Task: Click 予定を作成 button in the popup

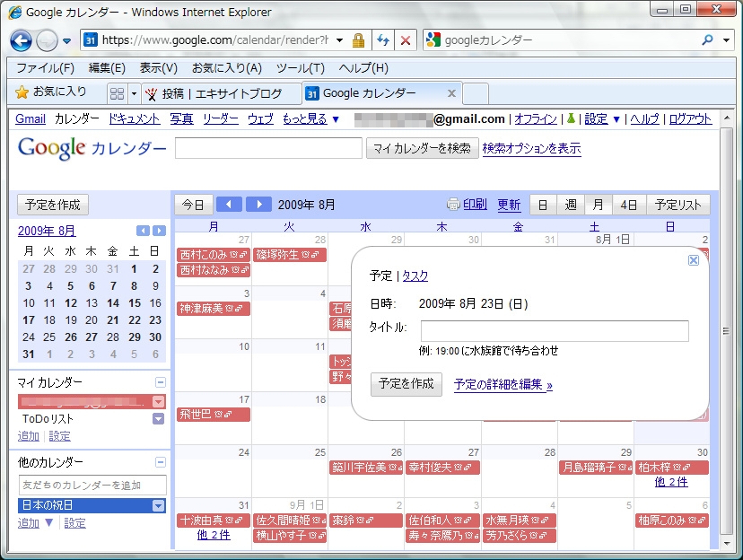Action: [406, 384]
